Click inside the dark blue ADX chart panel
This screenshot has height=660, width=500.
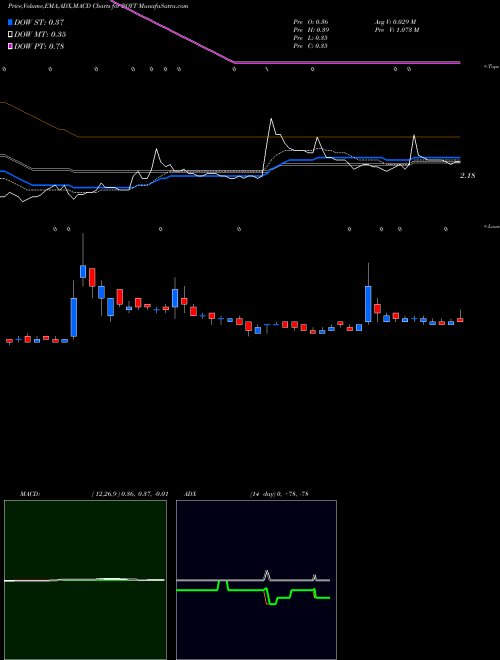click(256, 580)
